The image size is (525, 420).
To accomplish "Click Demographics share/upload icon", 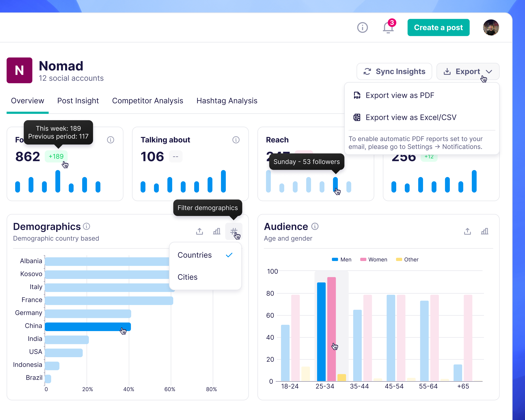I will (x=199, y=231).
